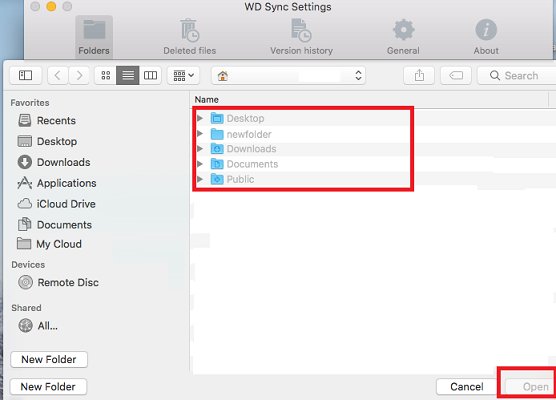Viewport: 556px width, 400px height.
Task: Expand the Public folder disclosure triangle
Action: click(200, 179)
